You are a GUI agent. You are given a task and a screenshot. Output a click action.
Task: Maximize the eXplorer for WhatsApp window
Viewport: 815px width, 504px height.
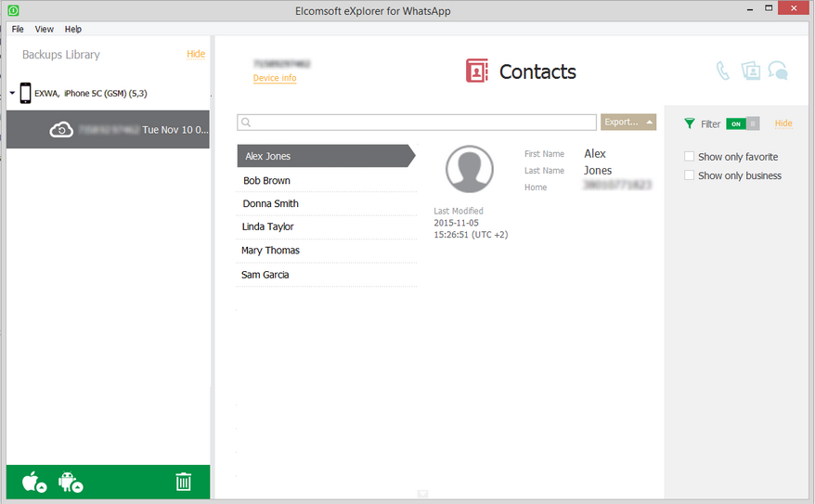pos(769,8)
